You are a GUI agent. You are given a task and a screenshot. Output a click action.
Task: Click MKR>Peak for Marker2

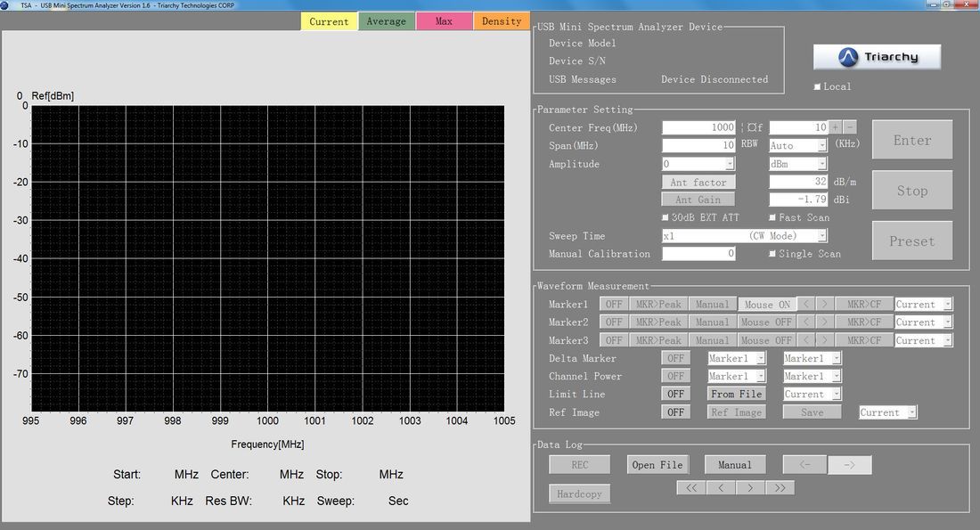coord(657,322)
